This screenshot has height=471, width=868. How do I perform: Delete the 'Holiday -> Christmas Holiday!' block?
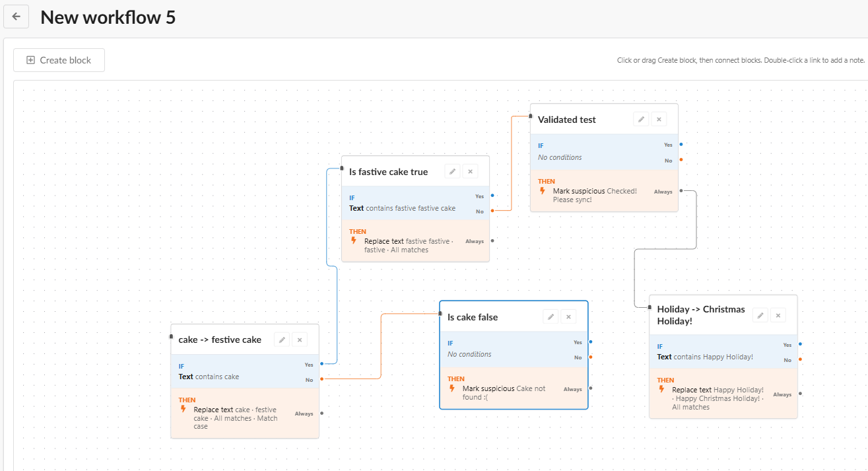pos(778,316)
